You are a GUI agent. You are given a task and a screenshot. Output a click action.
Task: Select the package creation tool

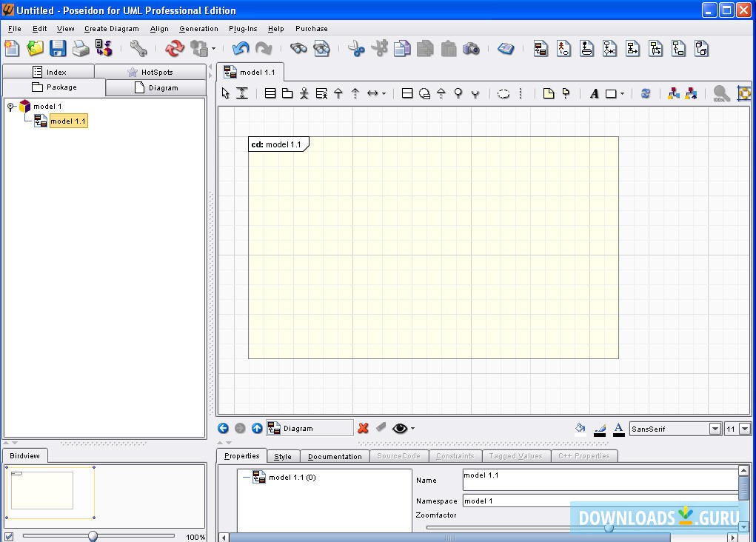pyautogui.click(x=289, y=93)
